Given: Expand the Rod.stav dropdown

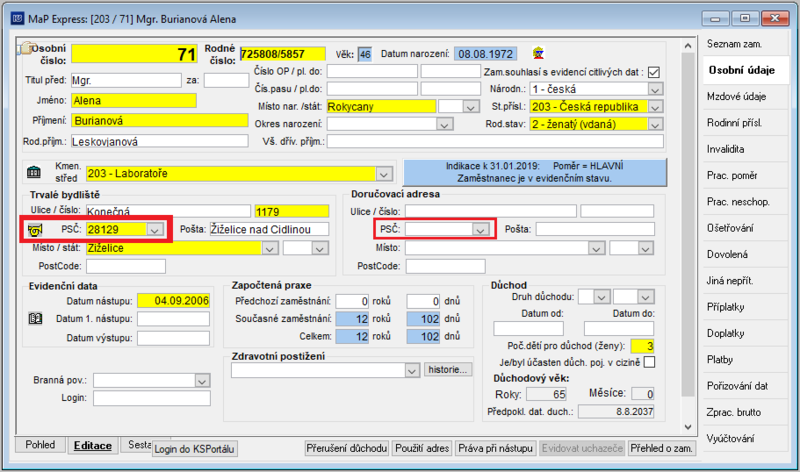Looking at the screenshot, I should click(655, 125).
